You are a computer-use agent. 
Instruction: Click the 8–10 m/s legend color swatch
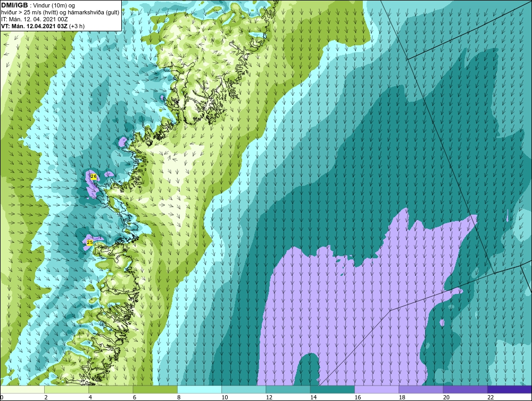(x=199, y=389)
